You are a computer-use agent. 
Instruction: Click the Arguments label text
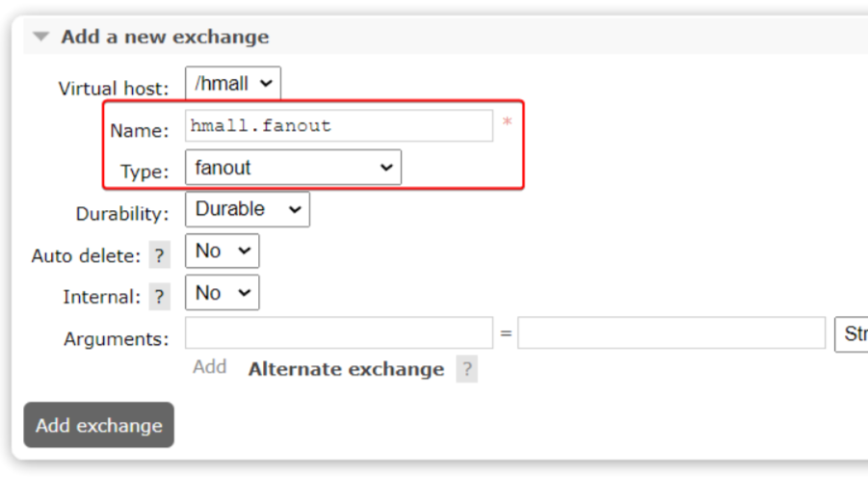pos(116,339)
